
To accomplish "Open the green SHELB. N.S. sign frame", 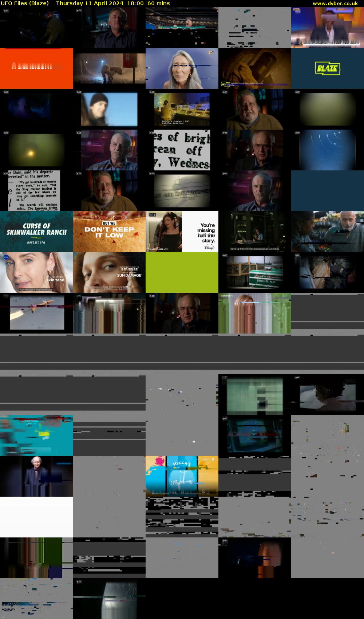I will (255, 272).
